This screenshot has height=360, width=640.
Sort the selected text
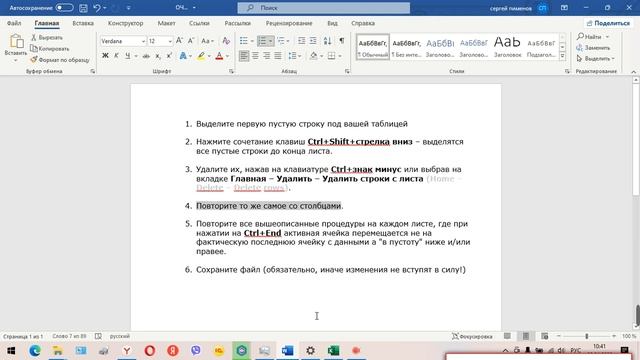pyautogui.click(x=327, y=41)
